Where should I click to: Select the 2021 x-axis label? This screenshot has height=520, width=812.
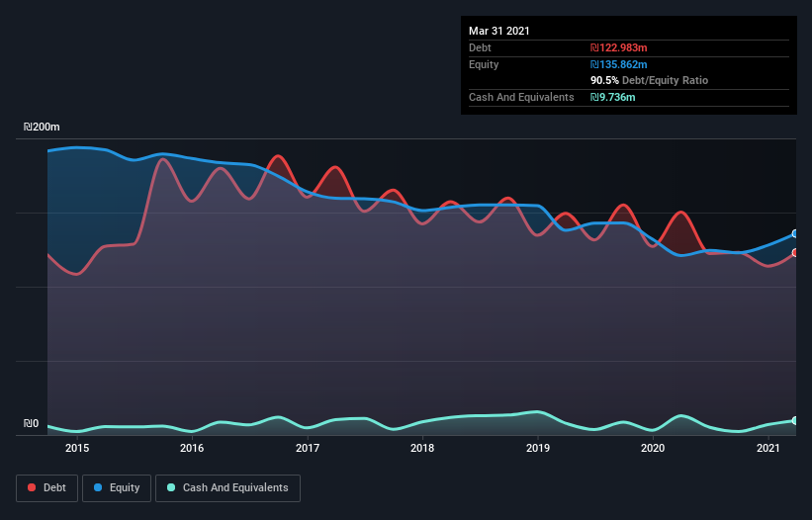(x=767, y=448)
